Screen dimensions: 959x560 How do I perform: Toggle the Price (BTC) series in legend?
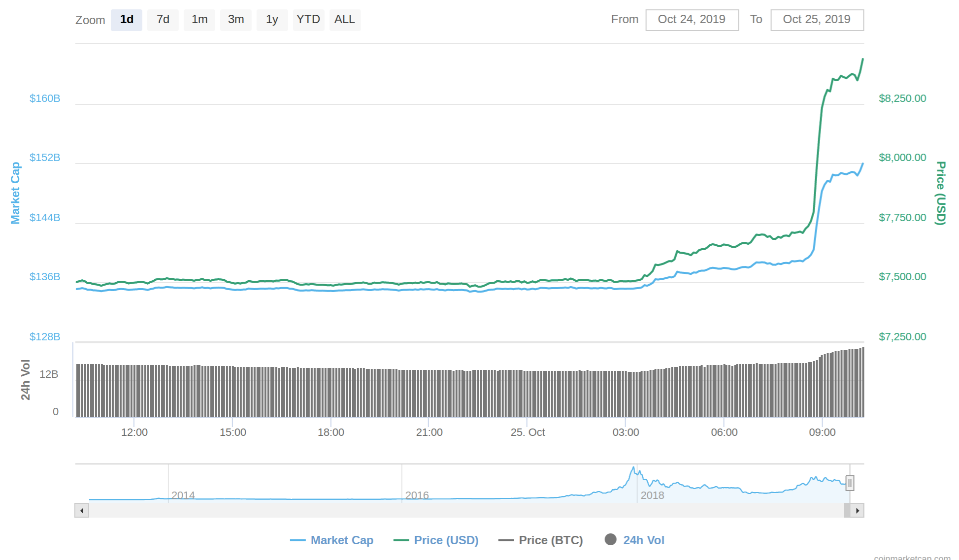point(541,540)
